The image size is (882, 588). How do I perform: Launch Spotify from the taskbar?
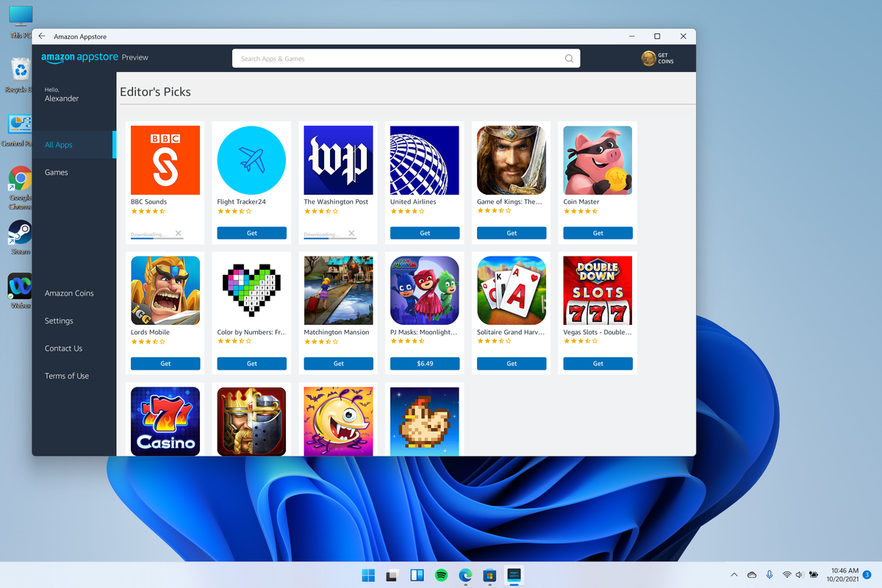pos(441,576)
